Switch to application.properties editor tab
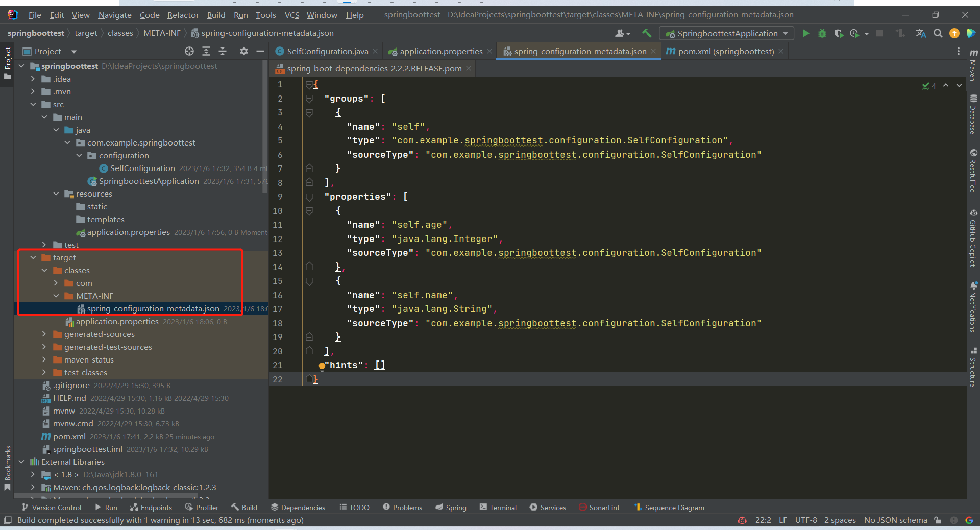The height and width of the screenshot is (530, 980). tap(441, 51)
